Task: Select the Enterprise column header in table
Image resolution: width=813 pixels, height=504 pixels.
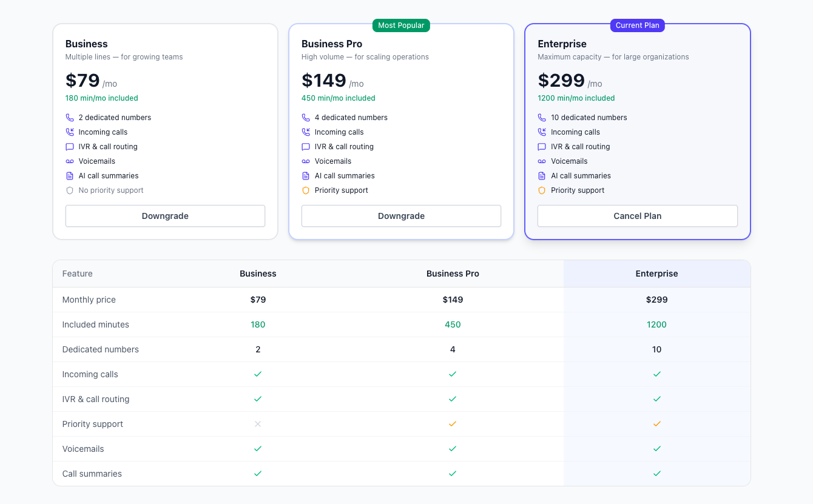Action: (656, 274)
